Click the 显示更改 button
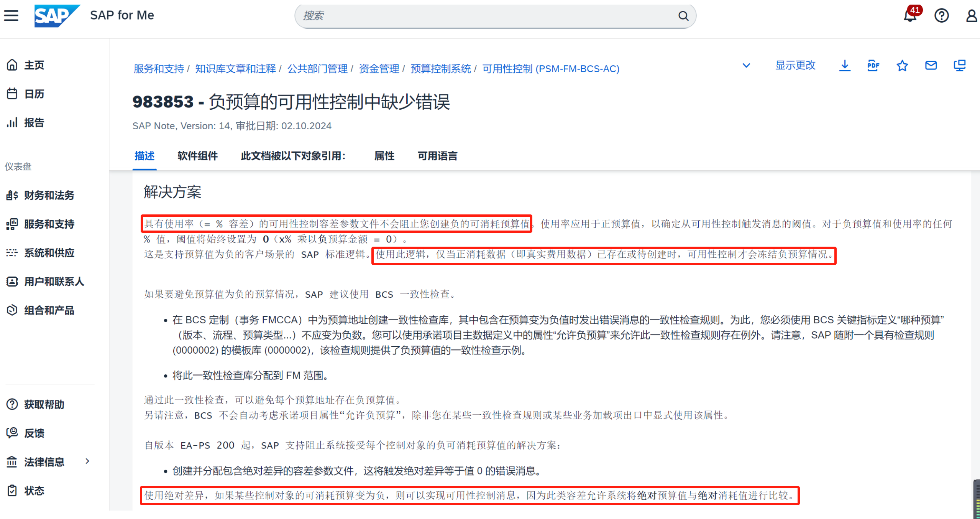The image size is (980, 519). [795, 65]
